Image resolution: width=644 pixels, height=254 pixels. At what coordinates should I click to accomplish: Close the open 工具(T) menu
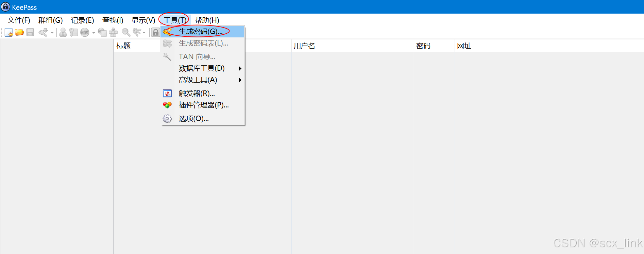pos(175,20)
